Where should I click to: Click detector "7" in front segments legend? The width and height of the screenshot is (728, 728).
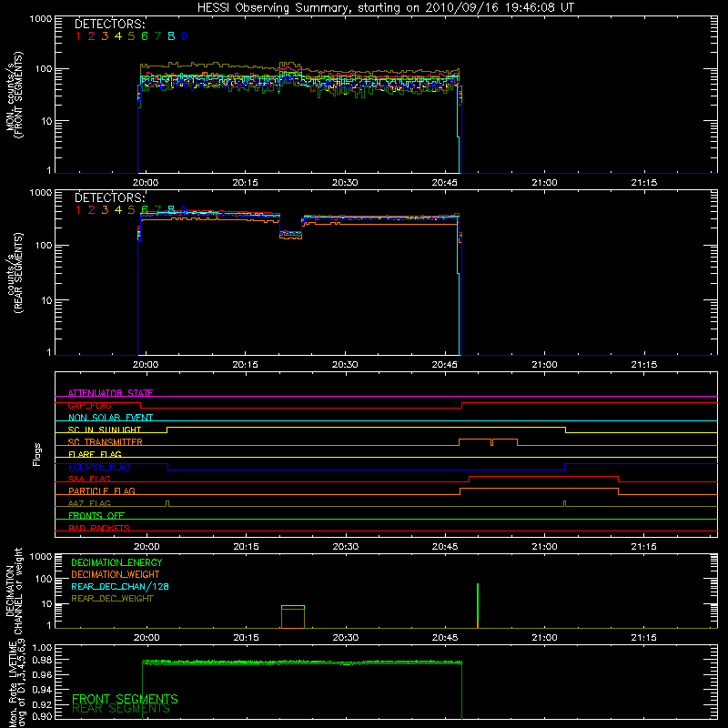click(x=157, y=36)
